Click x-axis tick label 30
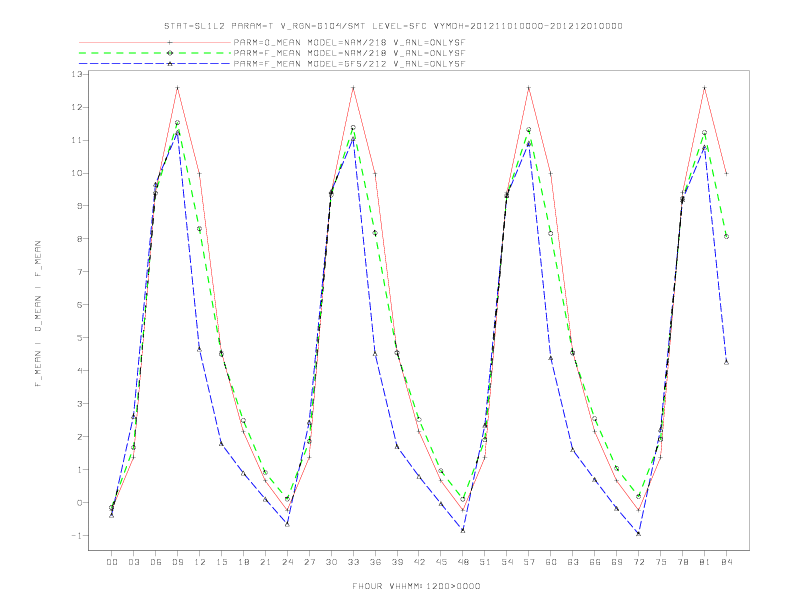 331,562
